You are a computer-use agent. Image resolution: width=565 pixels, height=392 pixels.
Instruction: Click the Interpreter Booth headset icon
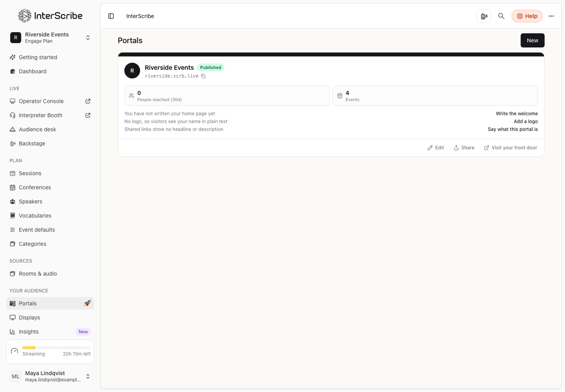click(x=13, y=115)
